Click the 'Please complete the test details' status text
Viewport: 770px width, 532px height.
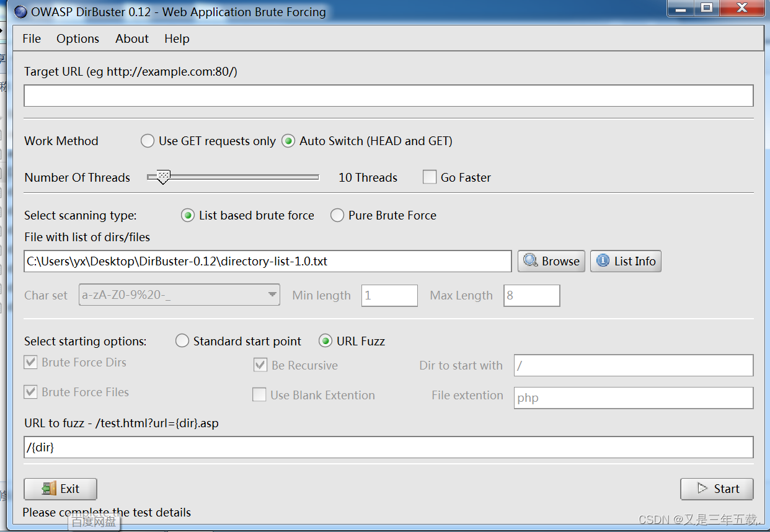pos(107,512)
